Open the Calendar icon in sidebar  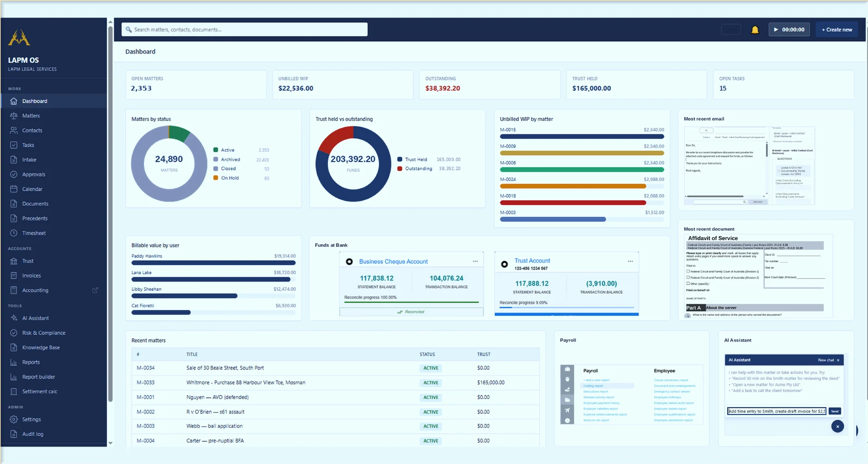tap(14, 189)
